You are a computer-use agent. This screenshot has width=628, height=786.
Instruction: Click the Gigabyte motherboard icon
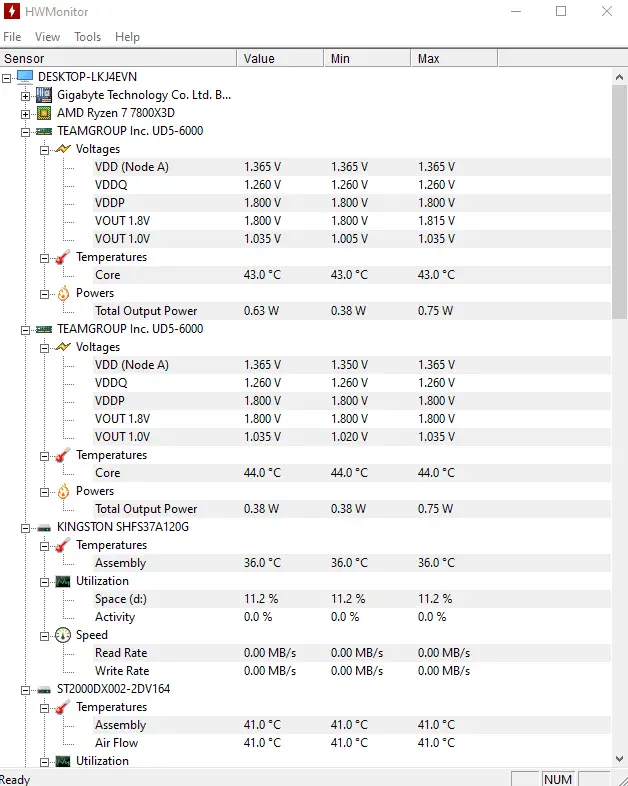[44, 95]
